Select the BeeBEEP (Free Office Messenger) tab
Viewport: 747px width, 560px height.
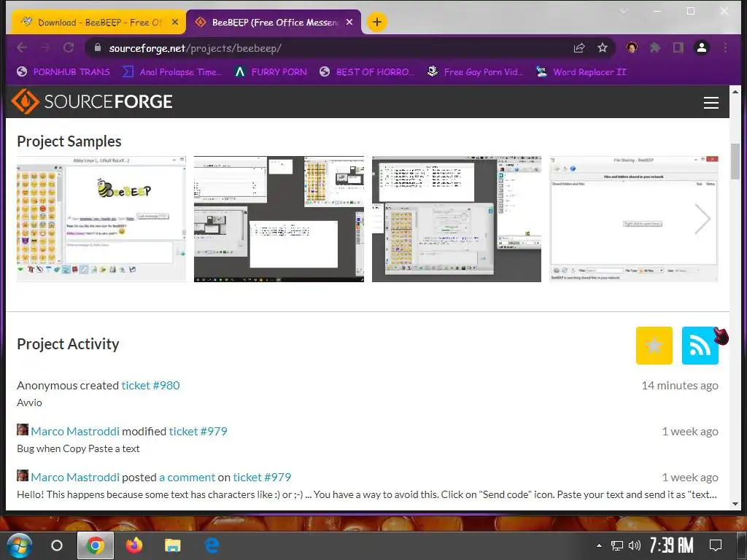click(273, 23)
